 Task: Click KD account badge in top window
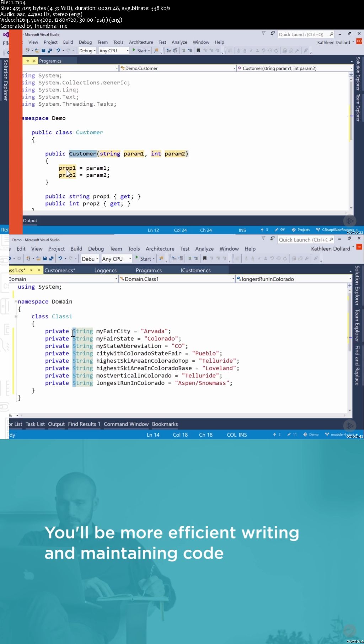coord(359,41)
